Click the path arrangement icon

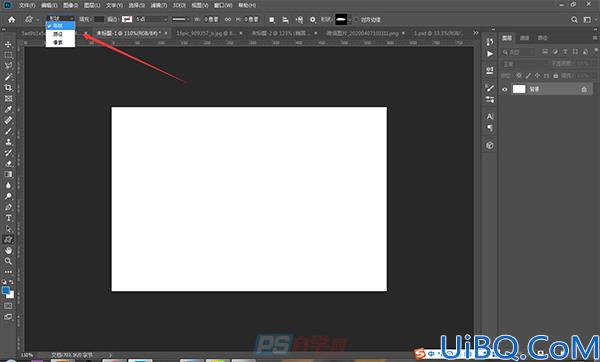point(299,20)
